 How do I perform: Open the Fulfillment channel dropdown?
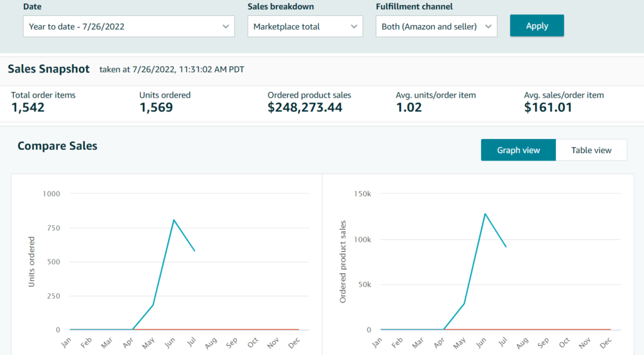436,26
